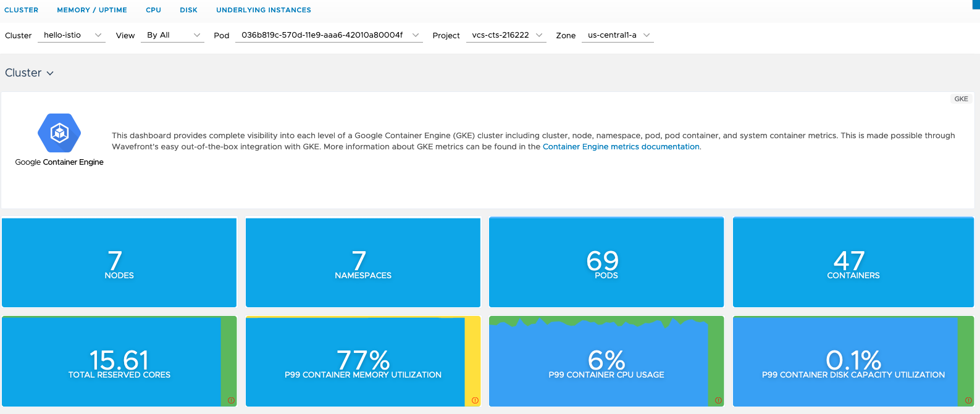Screen dimensions: 980x414
Task: Click the GKE tag label
Action: tap(961, 99)
